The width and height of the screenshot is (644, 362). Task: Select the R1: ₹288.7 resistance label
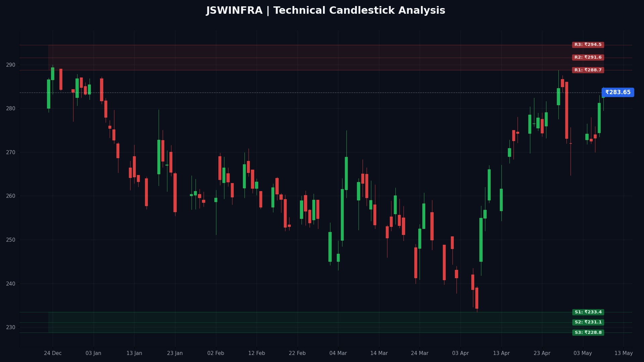pos(588,70)
